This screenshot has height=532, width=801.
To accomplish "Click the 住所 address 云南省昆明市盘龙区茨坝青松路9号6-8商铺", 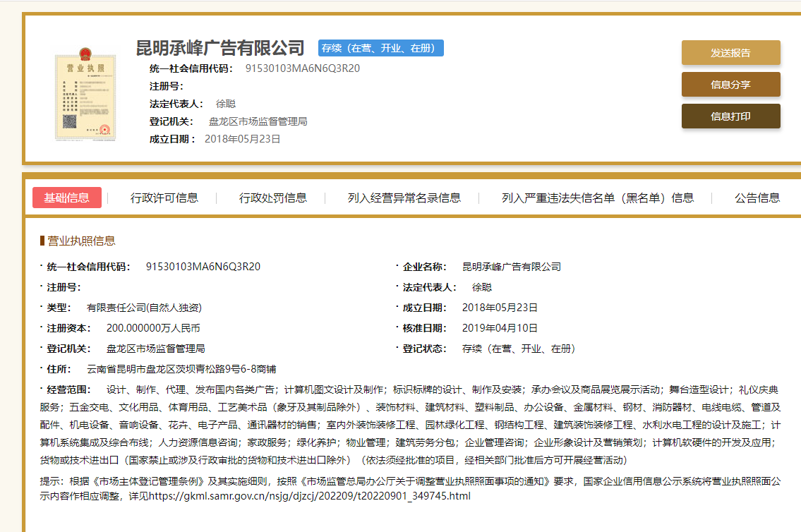I will [181, 368].
